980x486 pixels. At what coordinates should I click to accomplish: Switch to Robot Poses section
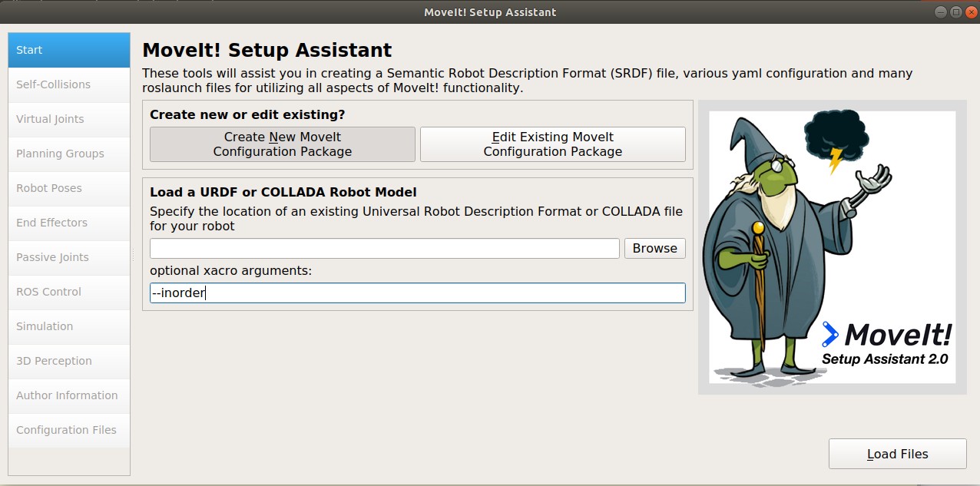click(69, 188)
